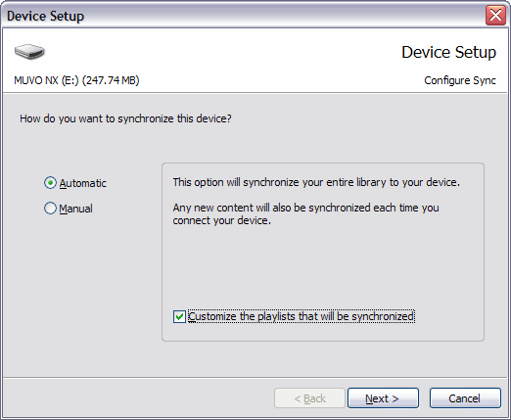Click the greyed-out Back button
Image resolution: width=511 pixels, height=420 pixels.
click(x=309, y=398)
